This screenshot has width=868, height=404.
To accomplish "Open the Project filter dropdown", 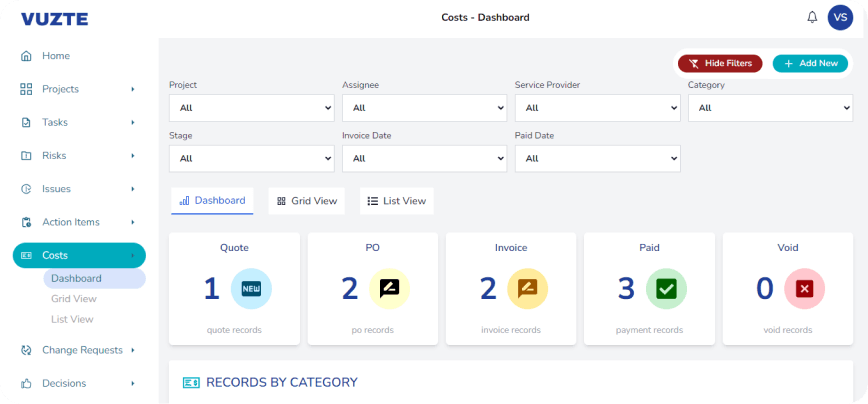I will [x=251, y=107].
